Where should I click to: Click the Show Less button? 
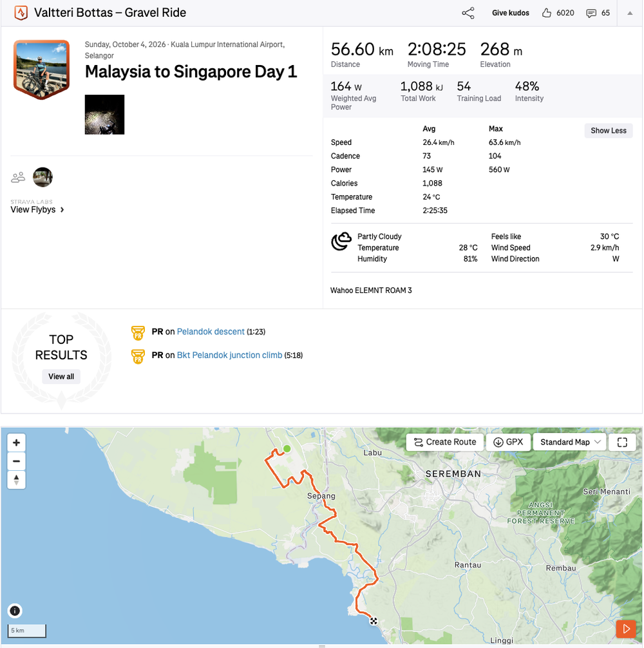click(x=609, y=131)
